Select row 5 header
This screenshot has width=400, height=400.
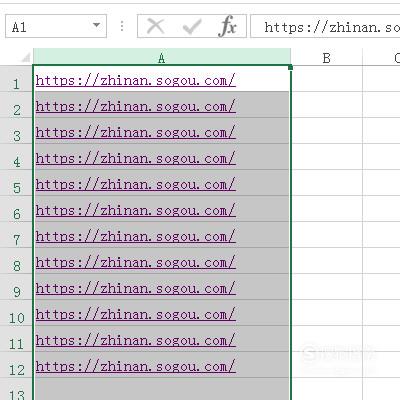click(x=16, y=183)
